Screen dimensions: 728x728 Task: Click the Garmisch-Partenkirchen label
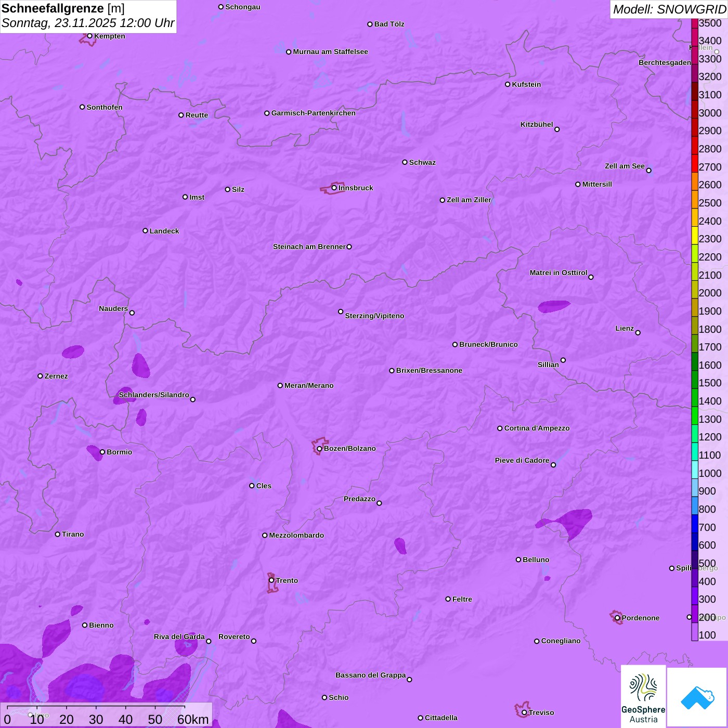pyautogui.click(x=314, y=113)
